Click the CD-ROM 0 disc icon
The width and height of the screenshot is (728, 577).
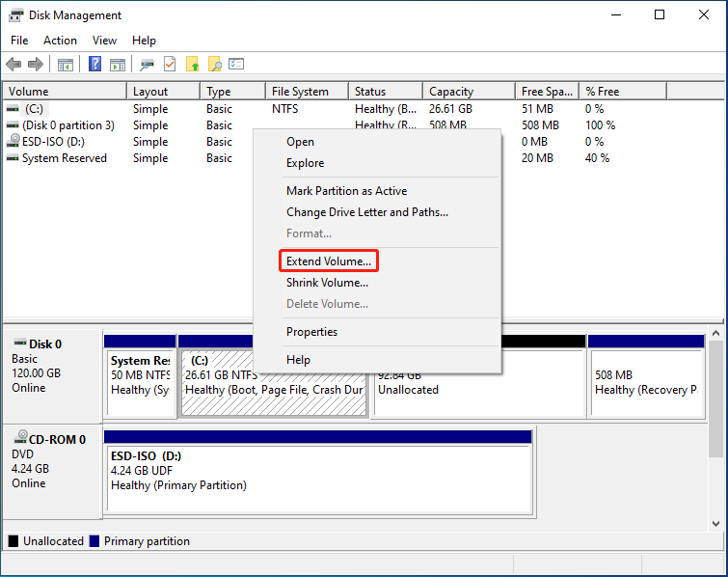coord(21,437)
